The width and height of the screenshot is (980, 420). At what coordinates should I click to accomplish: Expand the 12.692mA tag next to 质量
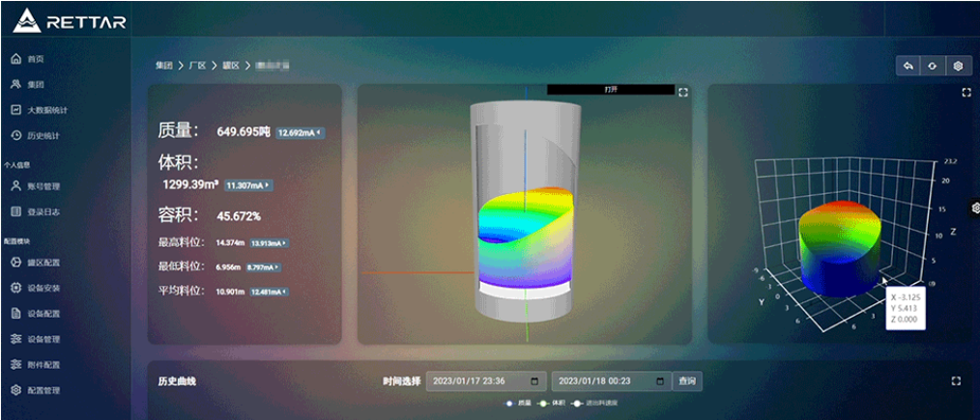(300, 132)
